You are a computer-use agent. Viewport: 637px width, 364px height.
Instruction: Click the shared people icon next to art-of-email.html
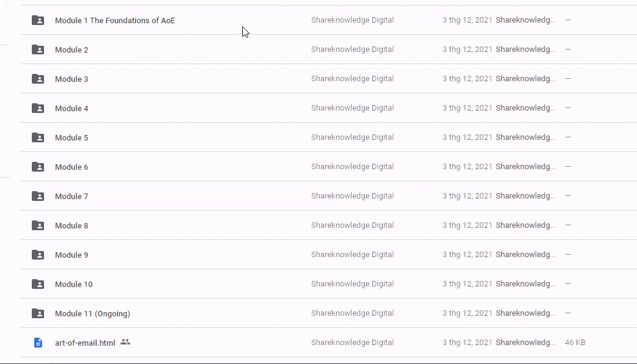[125, 342]
